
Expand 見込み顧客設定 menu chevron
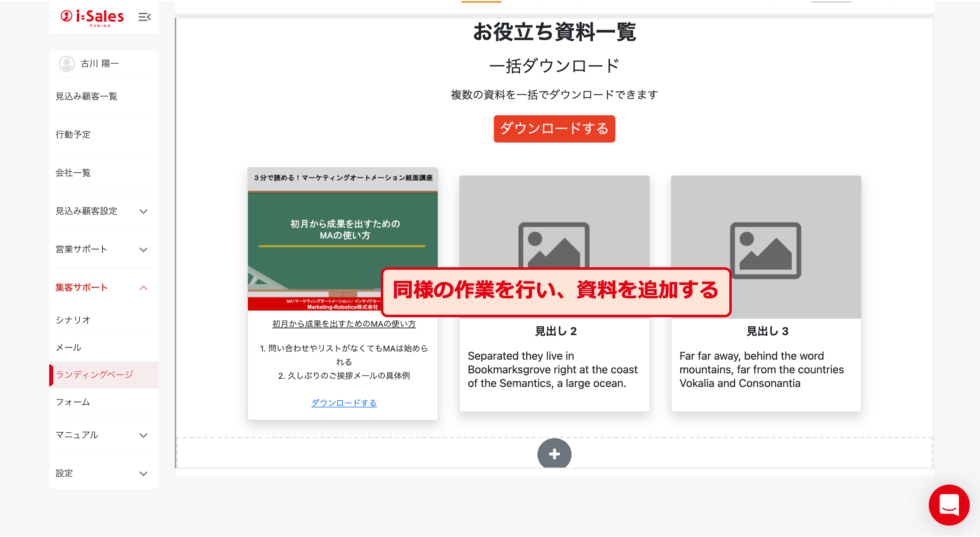coord(143,211)
